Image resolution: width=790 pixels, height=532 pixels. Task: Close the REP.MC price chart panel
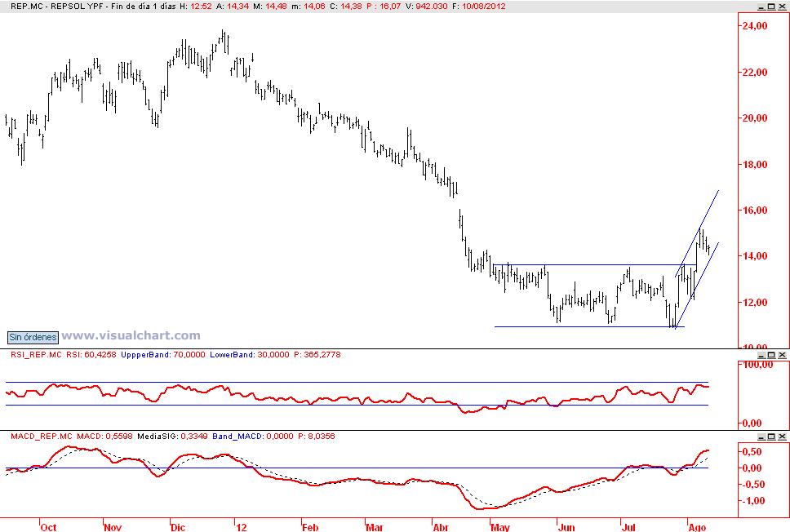click(x=782, y=7)
